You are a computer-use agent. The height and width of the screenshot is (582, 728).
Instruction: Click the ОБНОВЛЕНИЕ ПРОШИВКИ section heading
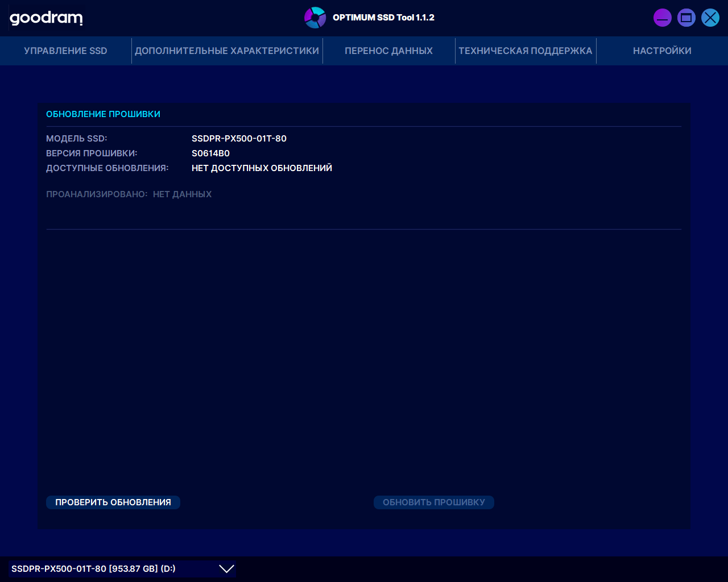pyautogui.click(x=103, y=114)
